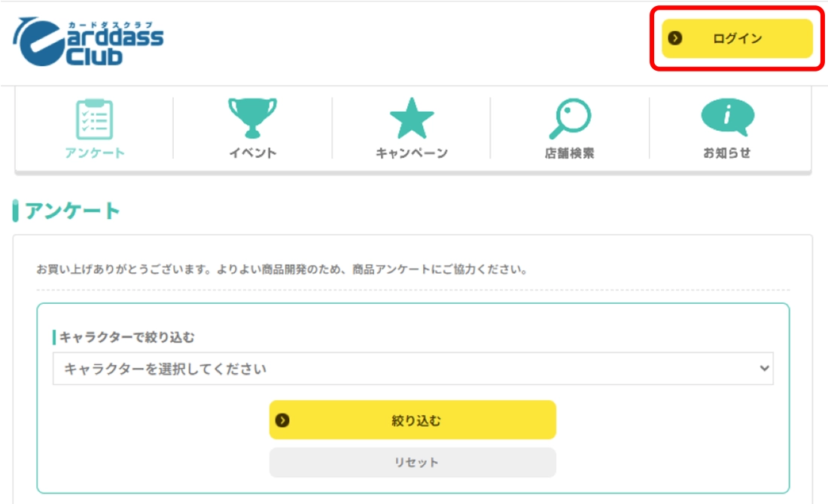
Task: Open the 店舗検索 menu label
Action: tap(570, 153)
